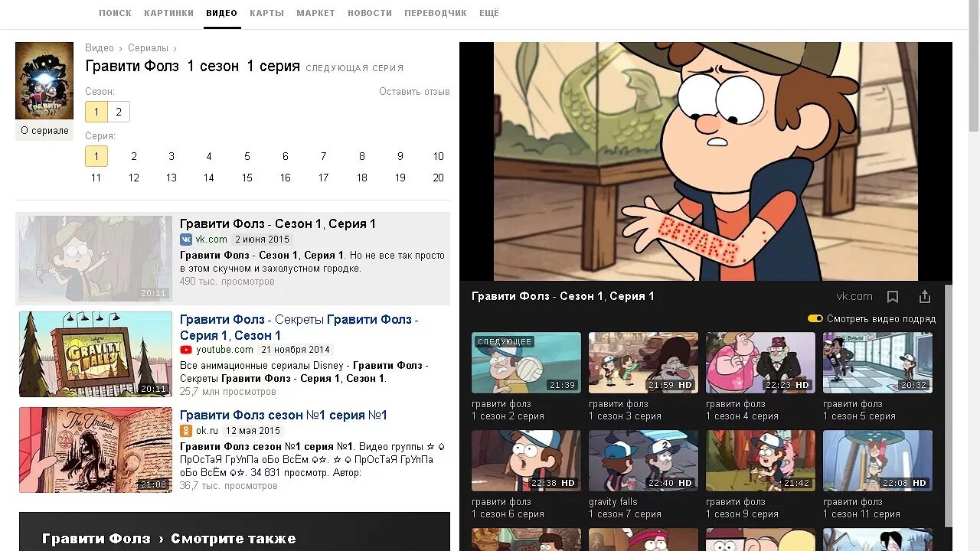Select episode 8 in series list
This screenshot has width=980, height=551.
(x=362, y=156)
